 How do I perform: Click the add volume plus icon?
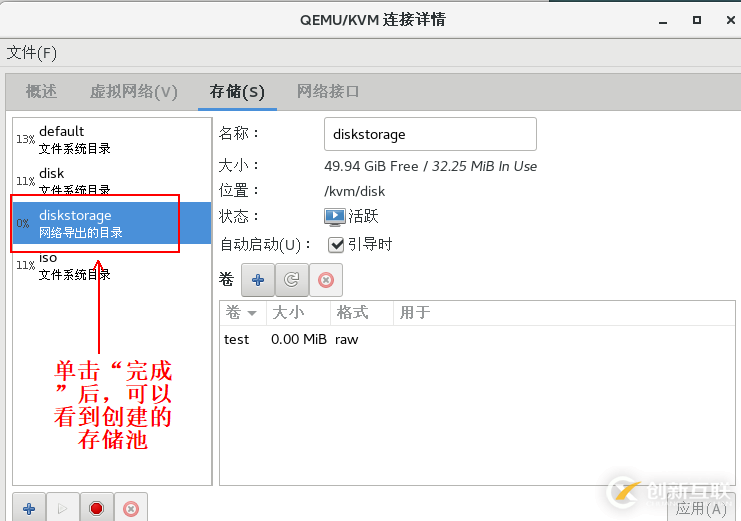(257, 281)
